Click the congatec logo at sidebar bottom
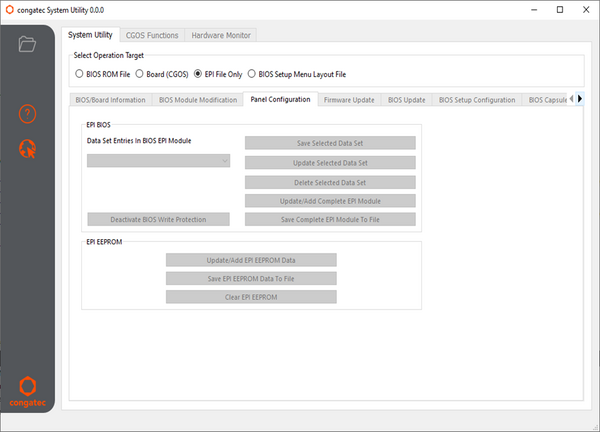 (27, 391)
